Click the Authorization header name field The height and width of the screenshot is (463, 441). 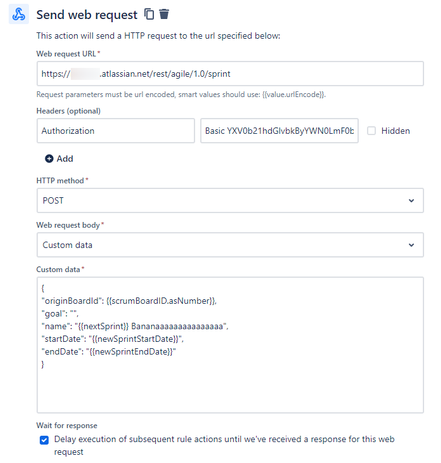[x=116, y=131]
